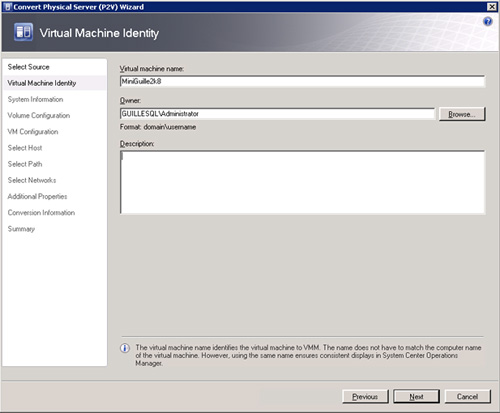Click into the Owner text field

pos(277,114)
